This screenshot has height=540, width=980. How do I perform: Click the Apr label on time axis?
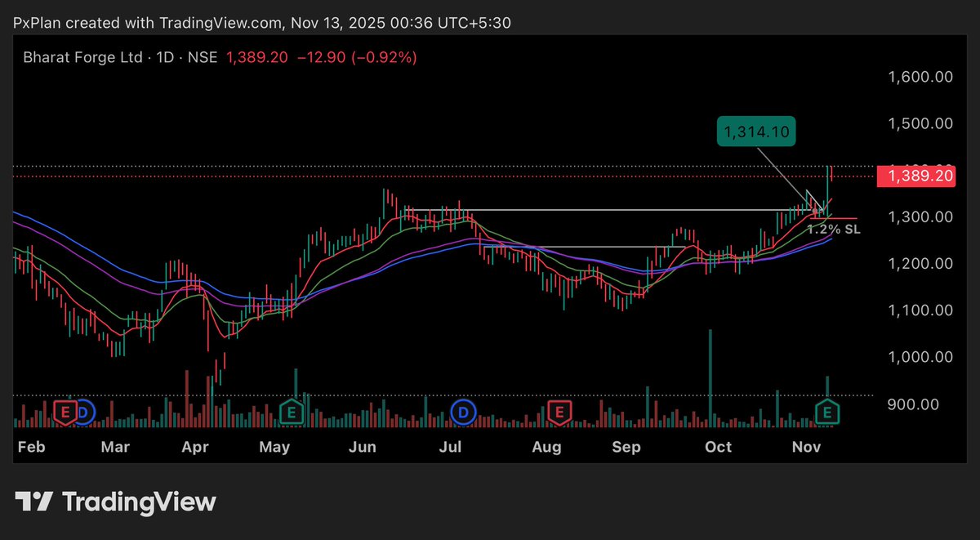pyautogui.click(x=195, y=447)
